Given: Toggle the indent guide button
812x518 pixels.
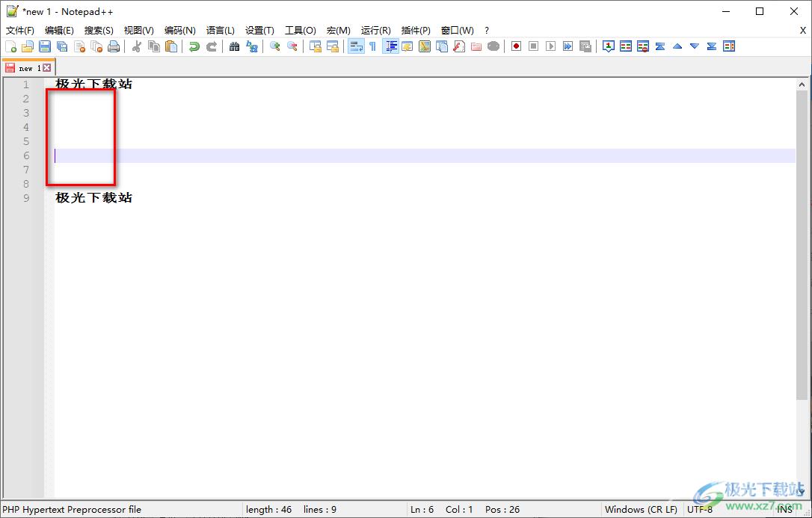Looking at the screenshot, I should pos(390,46).
